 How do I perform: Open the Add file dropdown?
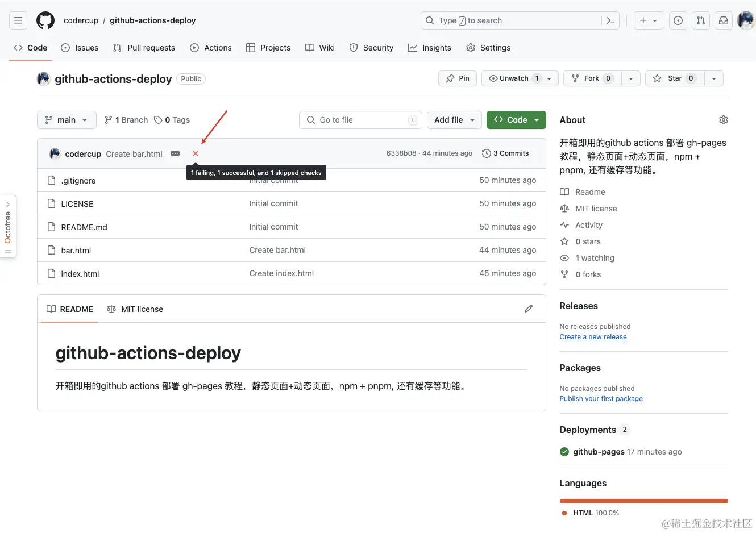click(454, 120)
